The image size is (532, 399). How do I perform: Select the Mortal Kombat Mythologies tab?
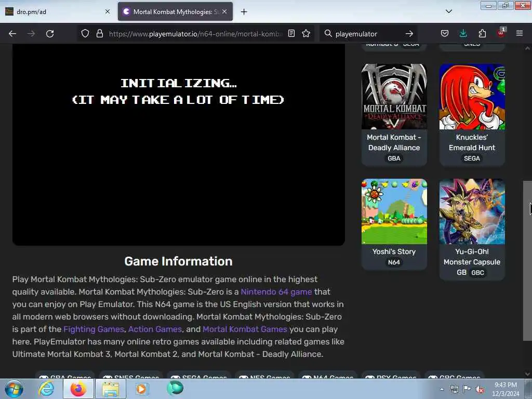click(176, 11)
